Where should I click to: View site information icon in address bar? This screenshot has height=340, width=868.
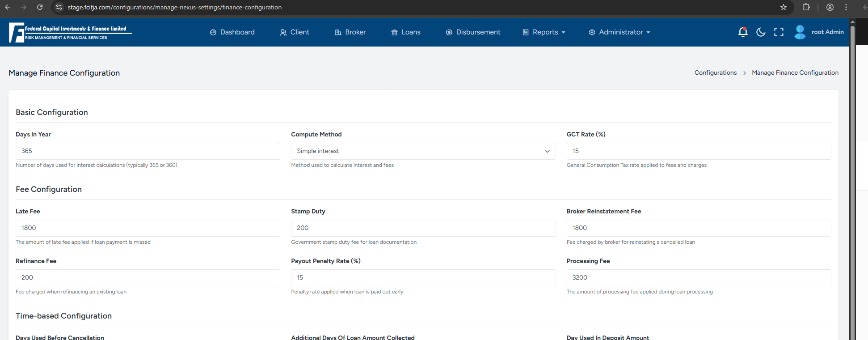point(59,7)
